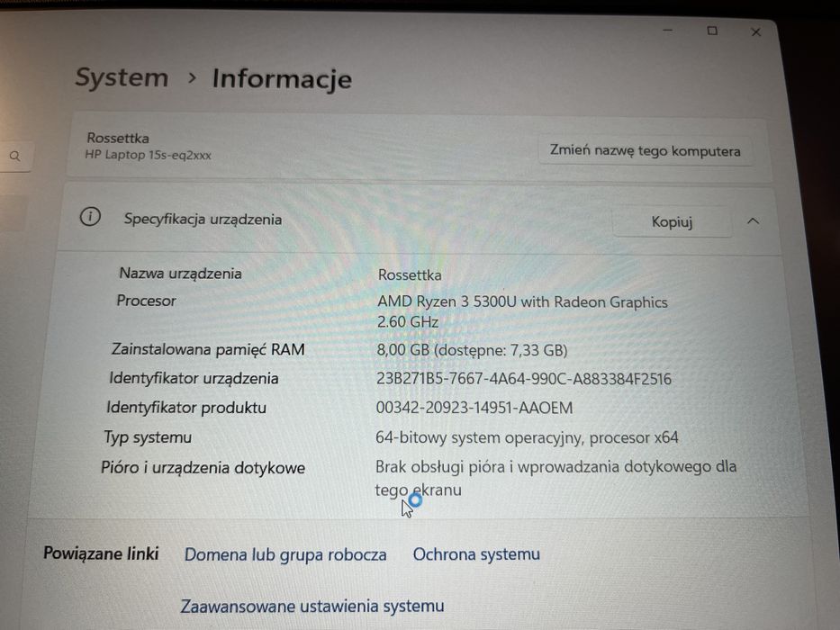Viewport: 840px width, 630px height.
Task: Click the Zainstalowana pamięć RAM label
Action: coord(208,349)
